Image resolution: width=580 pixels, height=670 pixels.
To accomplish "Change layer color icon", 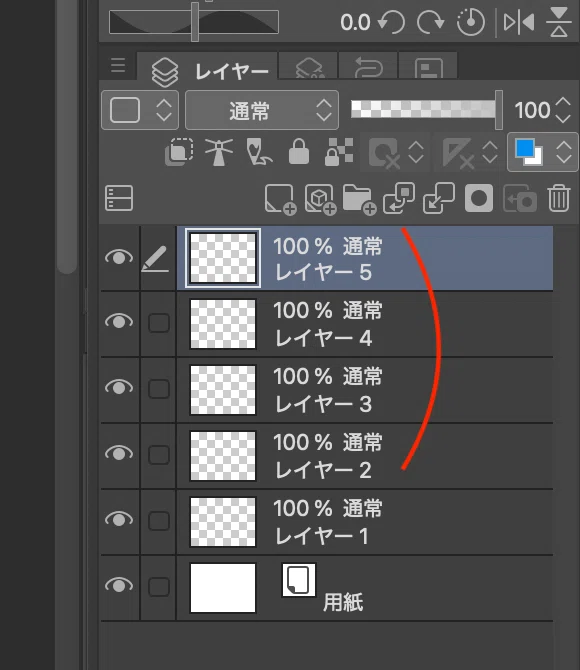I will [529, 152].
